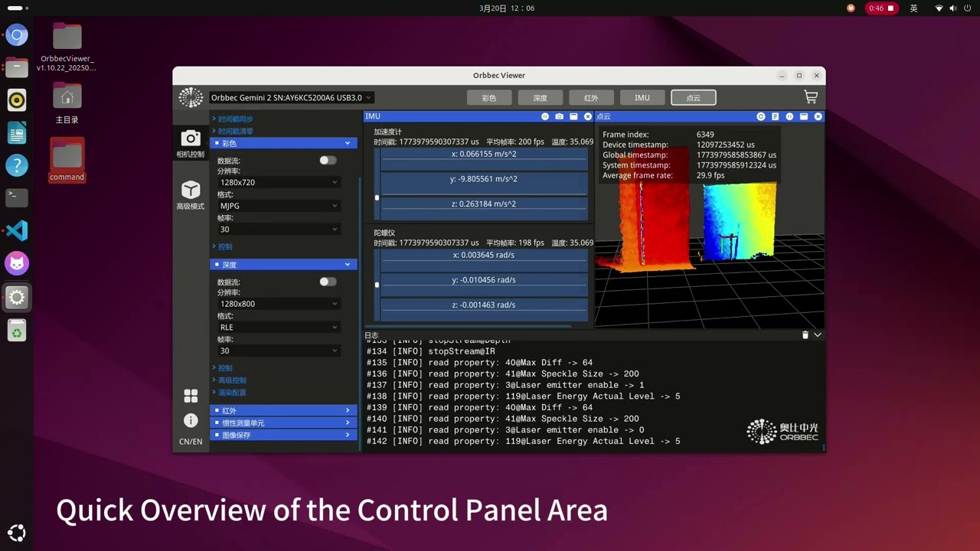Switch to 高级模式 advanced mode cube icon
Viewport: 980px width, 551px height.
[191, 195]
